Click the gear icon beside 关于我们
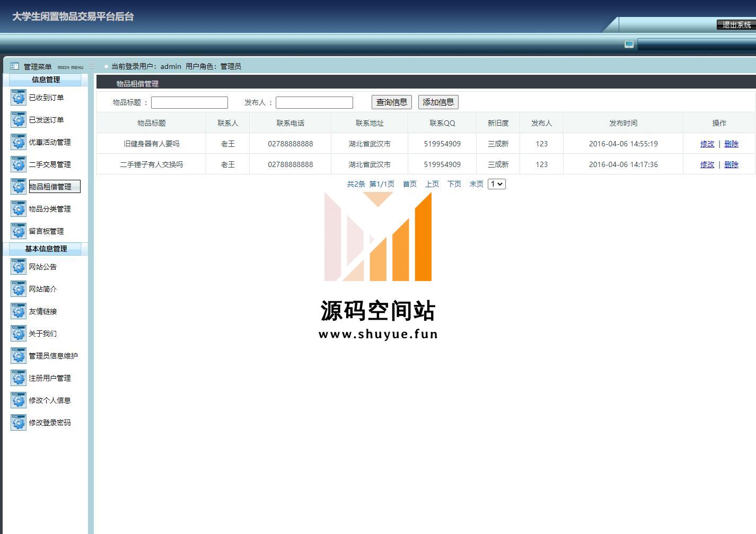This screenshot has width=756, height=534. [19, 334]
